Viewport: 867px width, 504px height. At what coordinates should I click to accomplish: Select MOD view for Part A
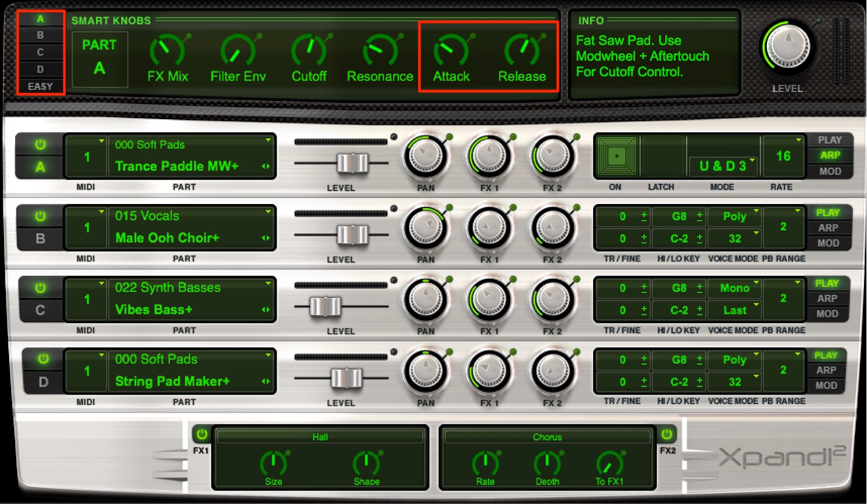pyautogui.click(x=830, y=171)
